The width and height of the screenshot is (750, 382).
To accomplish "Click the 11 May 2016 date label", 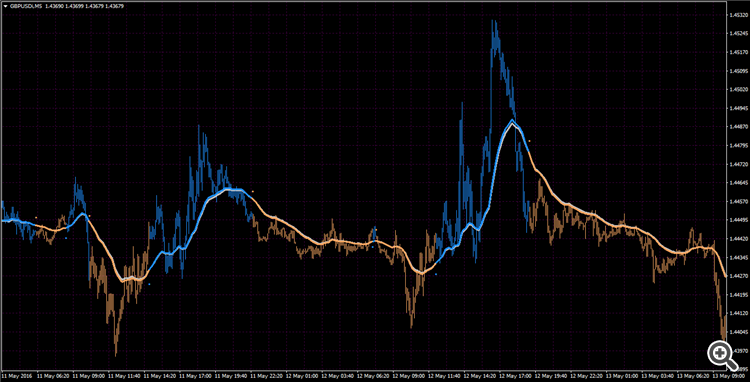I will (17, 376).
